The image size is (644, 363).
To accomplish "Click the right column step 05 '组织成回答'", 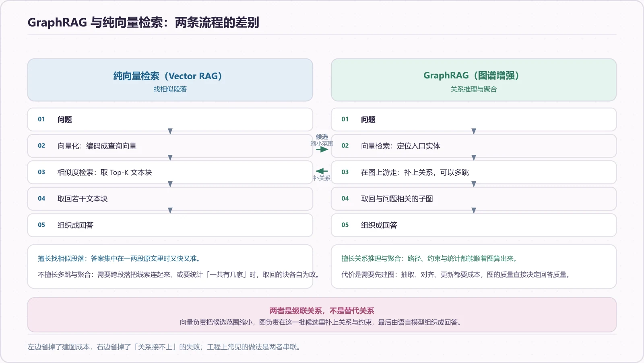I will [474, 225].
